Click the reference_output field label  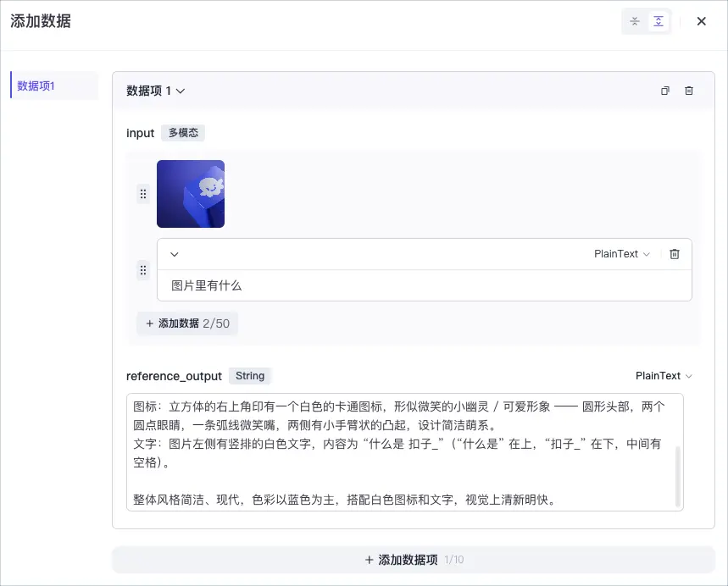coord(174,376)
